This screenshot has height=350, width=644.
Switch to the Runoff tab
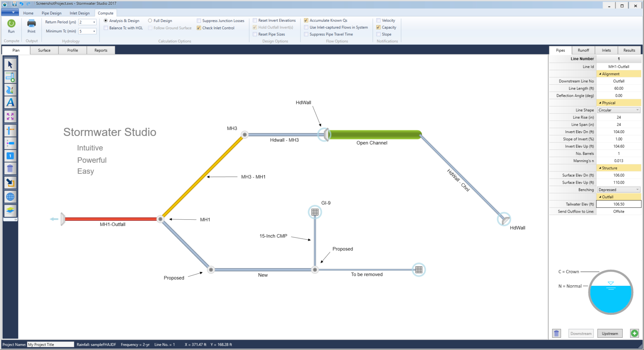pos(583,50)
